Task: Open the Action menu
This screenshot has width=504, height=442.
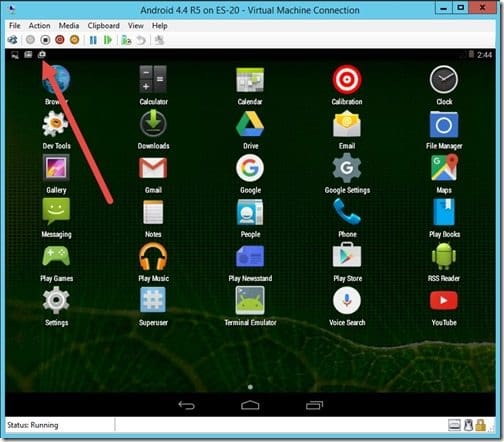Action: tap(39, 26)
